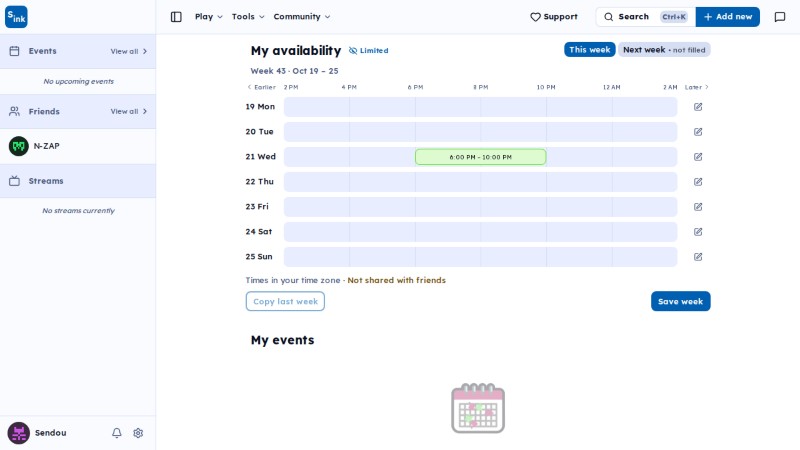The width and height of the screenshot is (800, 450).
Task: Switch to This week tab
Action: coord(589,49)
